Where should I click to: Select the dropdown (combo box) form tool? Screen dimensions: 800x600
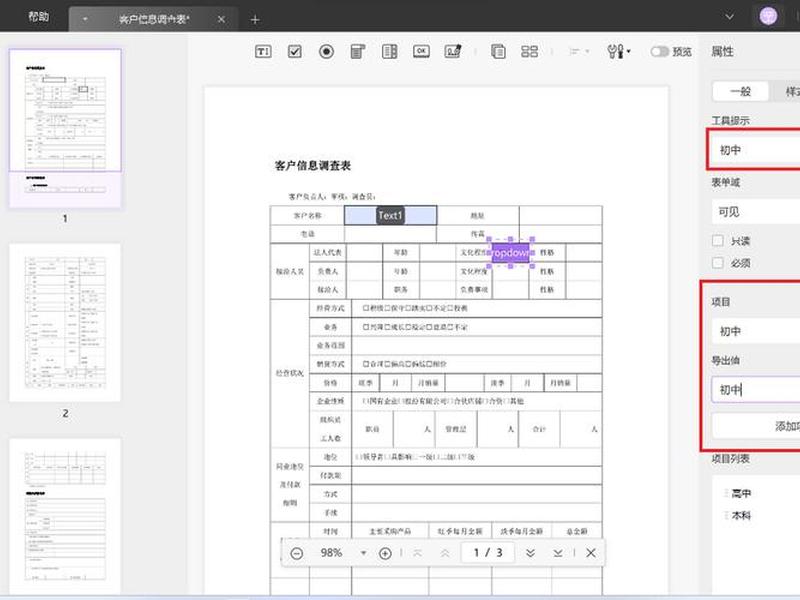point(358,52)
